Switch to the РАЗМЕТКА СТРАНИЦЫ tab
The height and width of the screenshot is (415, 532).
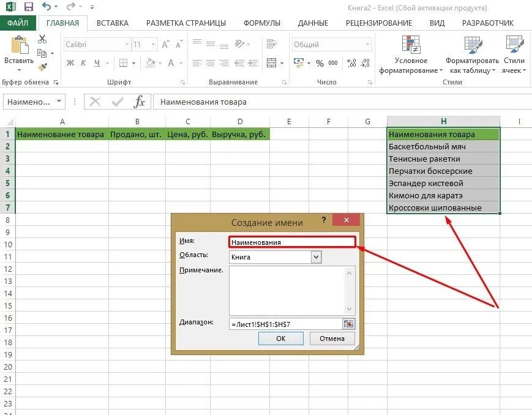pos(186,23)
